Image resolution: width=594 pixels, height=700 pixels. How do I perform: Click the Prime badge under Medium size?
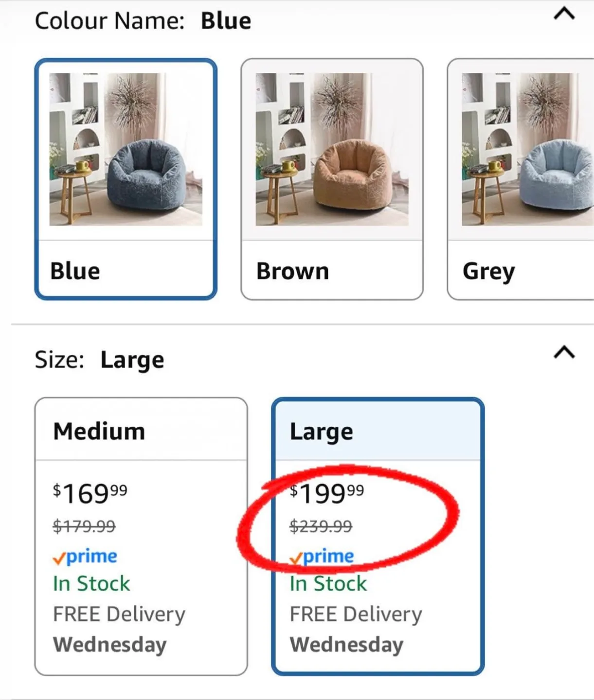click(85, 556)
